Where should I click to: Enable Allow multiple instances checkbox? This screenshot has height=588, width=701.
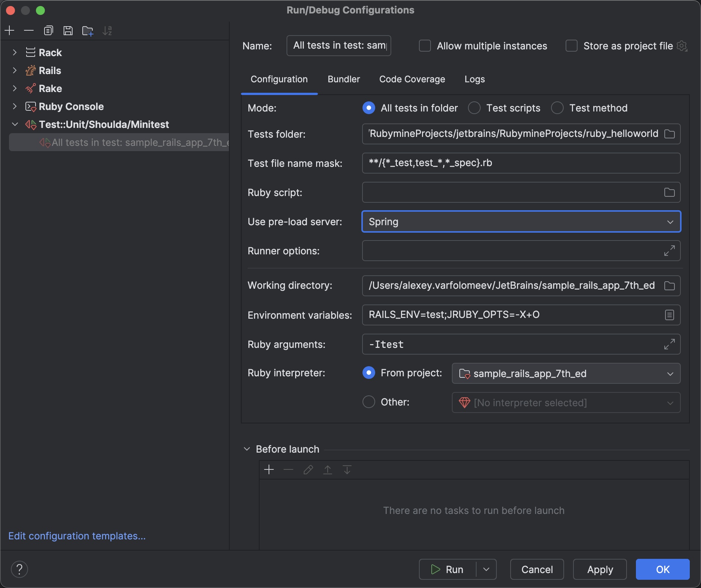425,46
